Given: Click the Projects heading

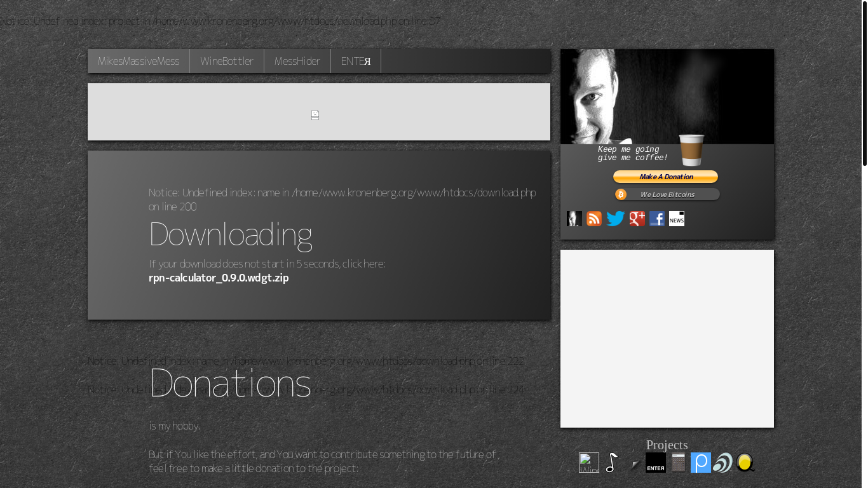Looking at the screenshot, I should 667,445.
